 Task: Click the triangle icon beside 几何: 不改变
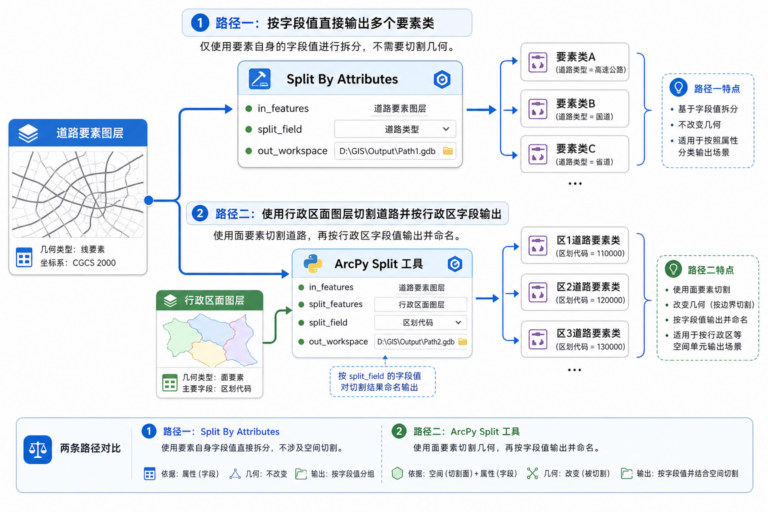click(x=235, y=473)
